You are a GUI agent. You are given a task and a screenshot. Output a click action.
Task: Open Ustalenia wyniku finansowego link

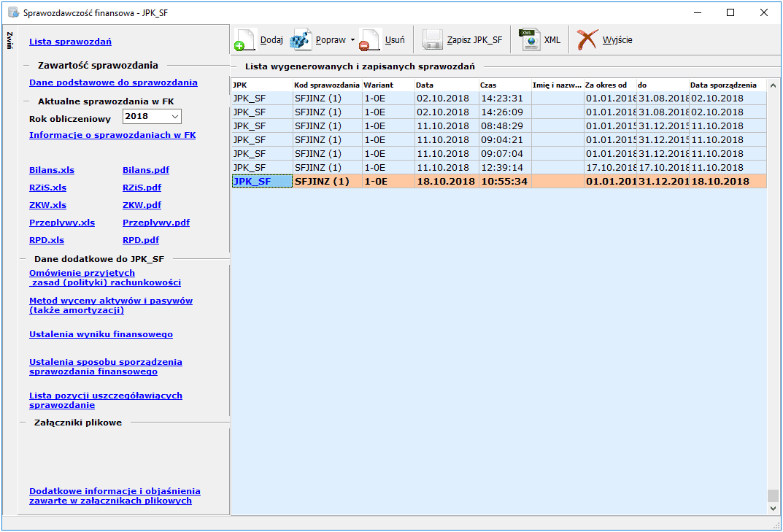[101, 334]
